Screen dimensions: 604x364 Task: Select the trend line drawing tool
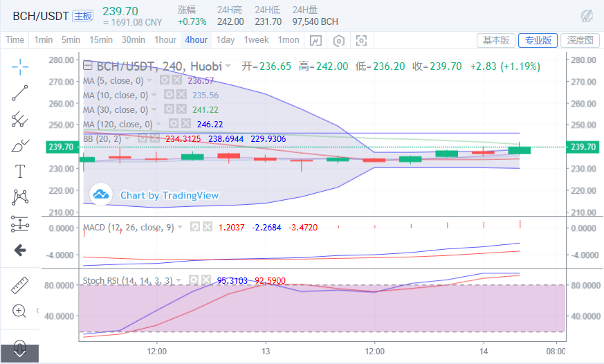[19, 93]
